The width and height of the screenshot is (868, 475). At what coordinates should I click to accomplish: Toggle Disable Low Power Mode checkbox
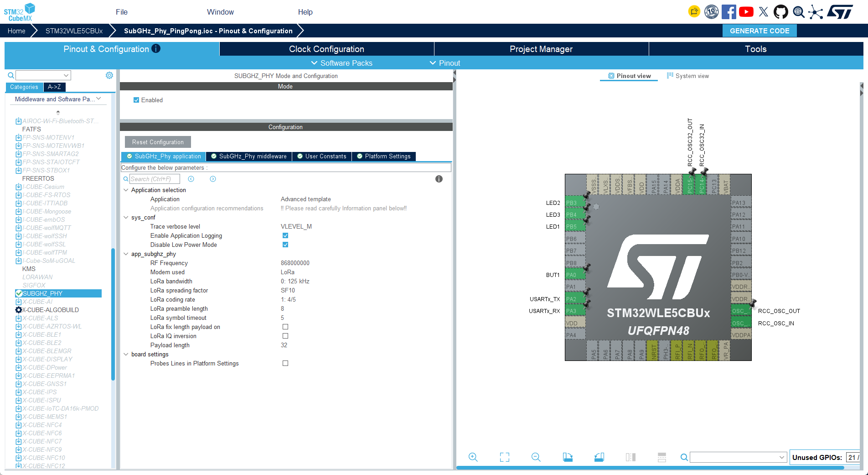pos(285,245)
